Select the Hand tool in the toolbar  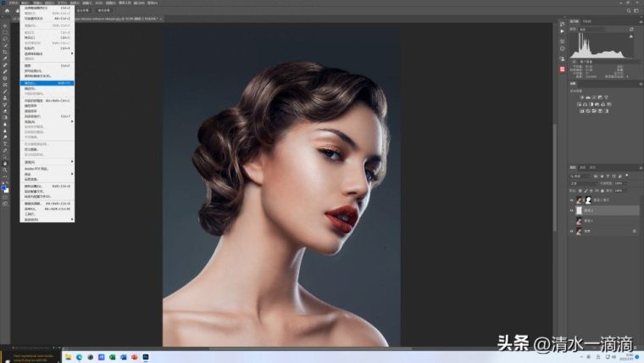5,164
